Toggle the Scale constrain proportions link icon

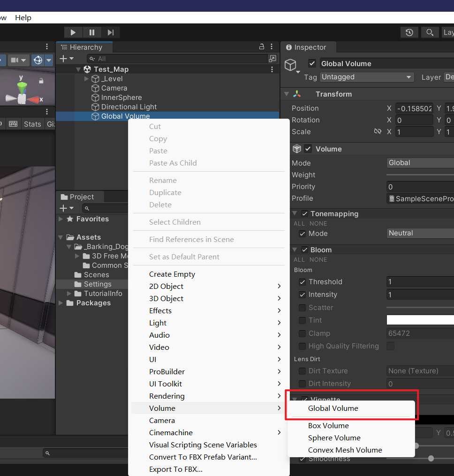click(378, 131)
